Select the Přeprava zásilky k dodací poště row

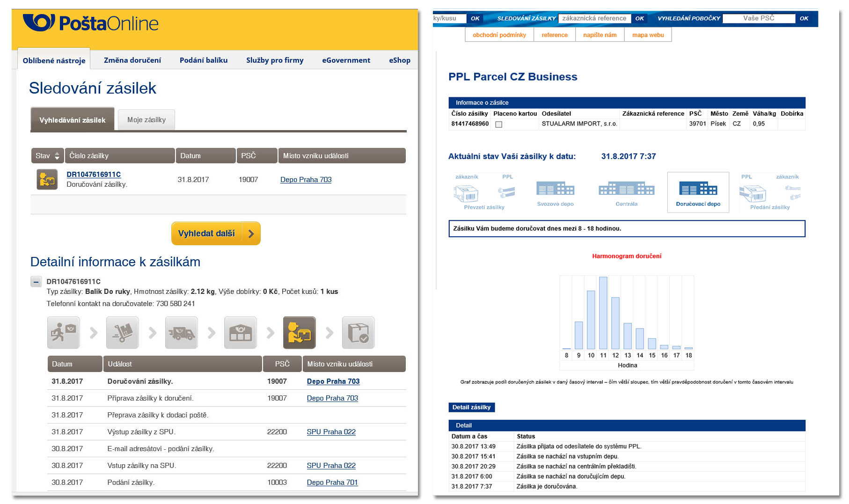pyautogui.click(x=227, y=415)
